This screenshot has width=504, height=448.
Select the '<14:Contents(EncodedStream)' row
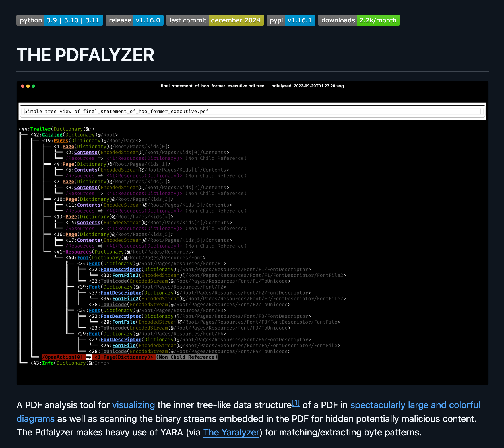(149, 223)
